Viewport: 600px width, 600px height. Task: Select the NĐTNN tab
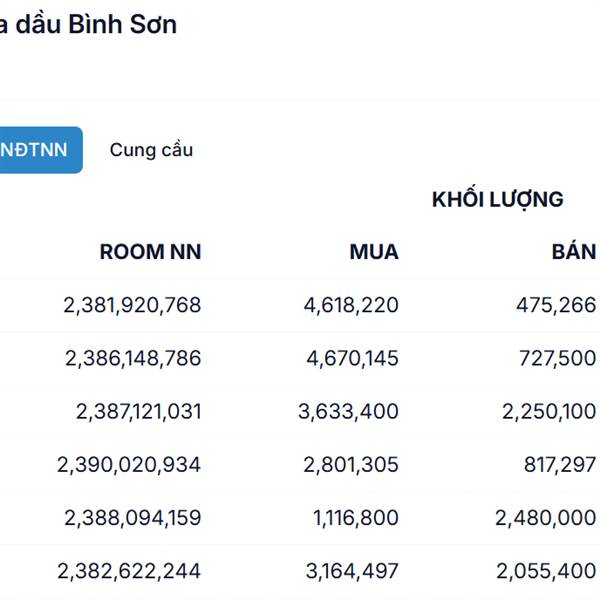click(36, 150)
